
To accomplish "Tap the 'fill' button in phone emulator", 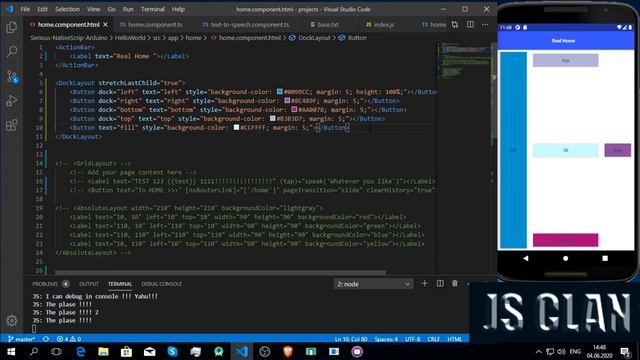I will 565,150.
